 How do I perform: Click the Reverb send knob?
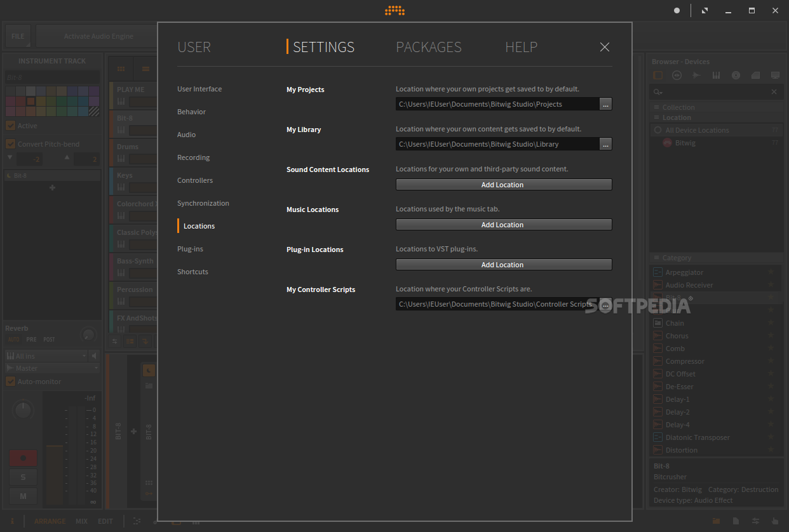(89, 335)
